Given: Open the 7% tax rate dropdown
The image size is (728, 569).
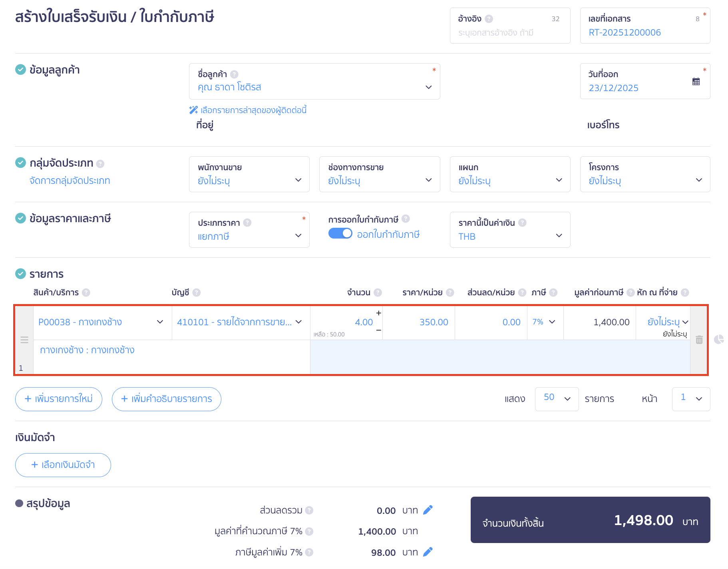Looking at the screenshot, I should (x=545, y=322).
